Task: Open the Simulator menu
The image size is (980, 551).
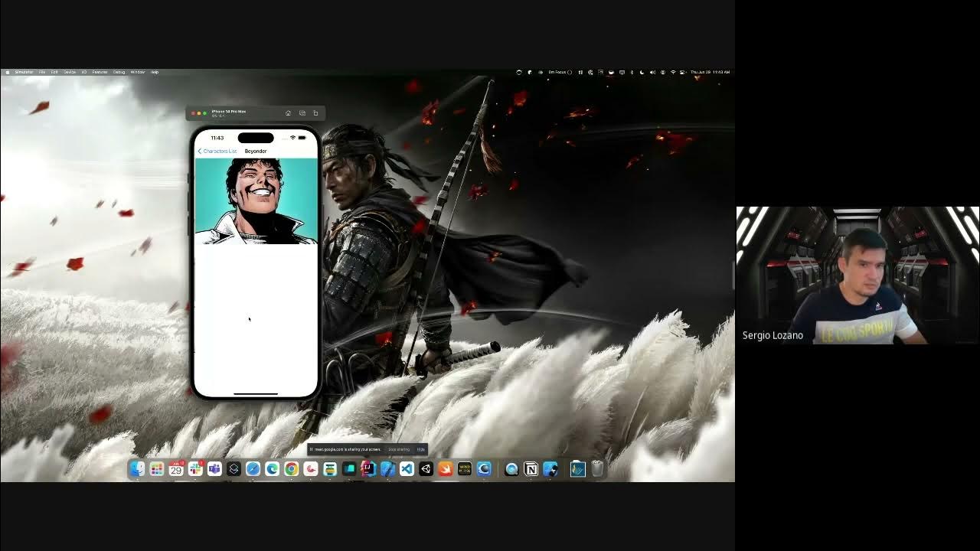Action: click(24, 72)
